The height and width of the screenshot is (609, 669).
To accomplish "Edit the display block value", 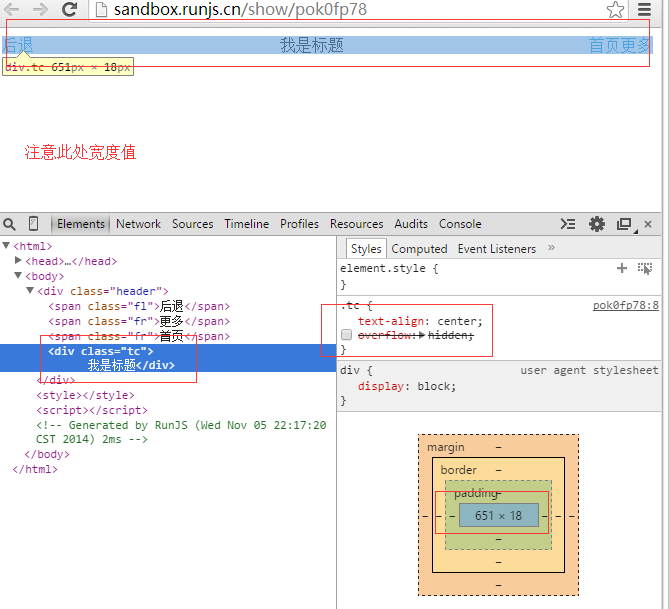I will [436, 386].
